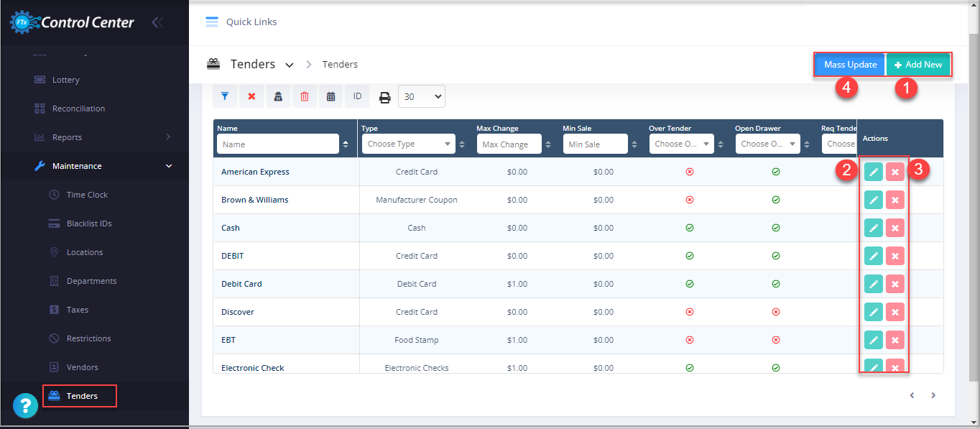Image resolution: width=980 pixels, height=429 pixels.
Task: Collapse the sidebar with double chevron
Action: pos(157,22)
